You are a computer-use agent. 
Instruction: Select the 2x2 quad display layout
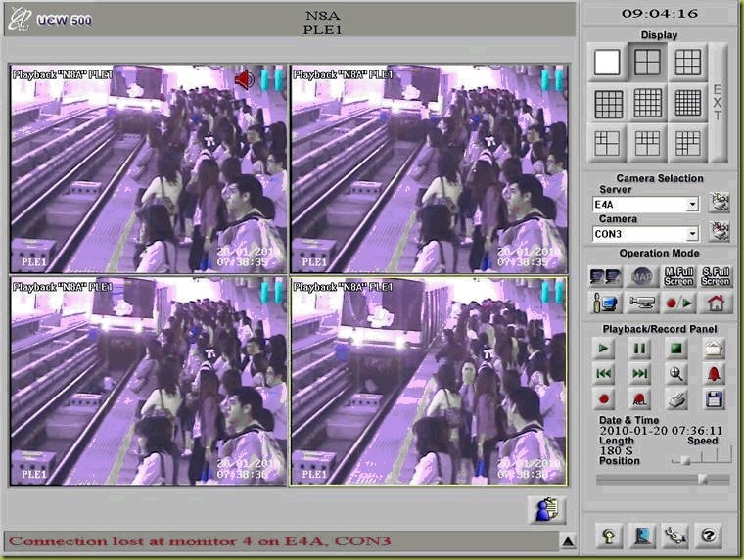pos(647,63)
